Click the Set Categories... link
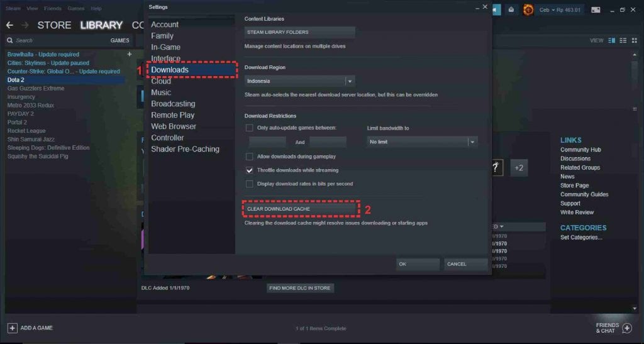The height and width of the screenshot is (344, 644). [x=581, y=237]
